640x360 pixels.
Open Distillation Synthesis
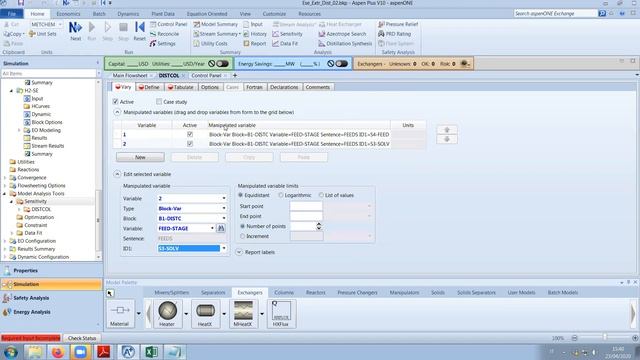pos(345,43)
